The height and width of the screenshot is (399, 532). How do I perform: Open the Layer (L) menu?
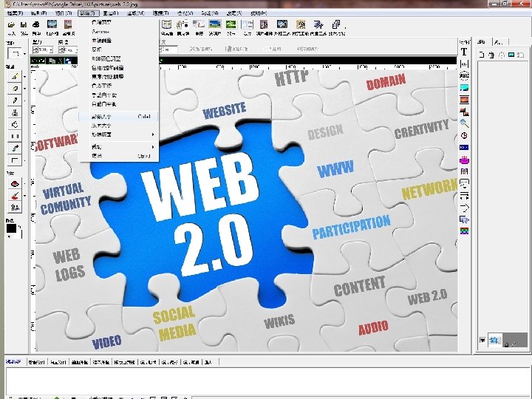111,13
